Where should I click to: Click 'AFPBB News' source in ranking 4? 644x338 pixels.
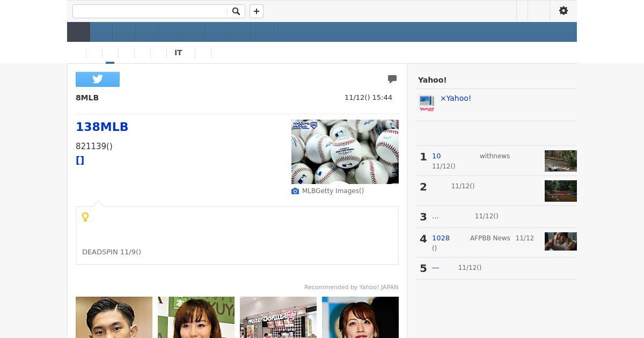point(490,238)
